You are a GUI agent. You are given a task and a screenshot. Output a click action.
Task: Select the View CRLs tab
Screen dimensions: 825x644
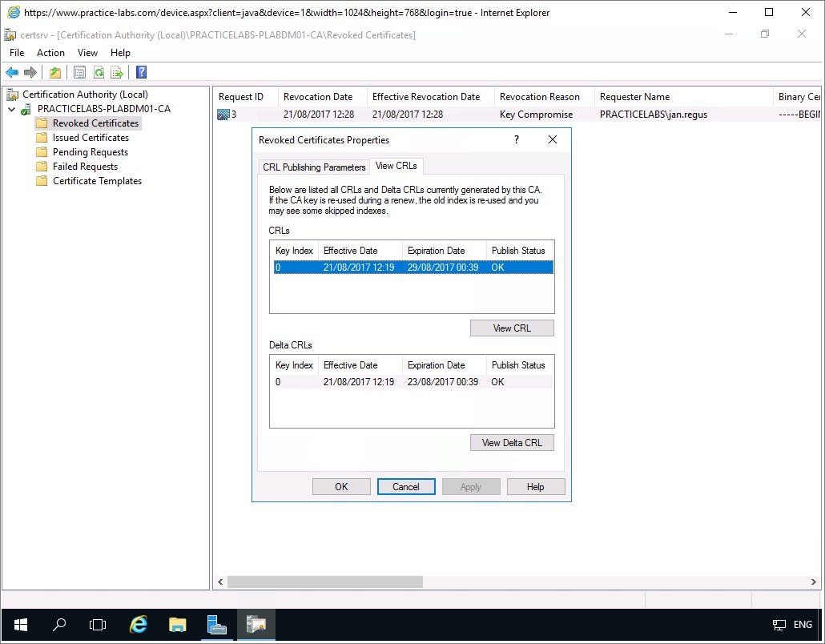396,166
